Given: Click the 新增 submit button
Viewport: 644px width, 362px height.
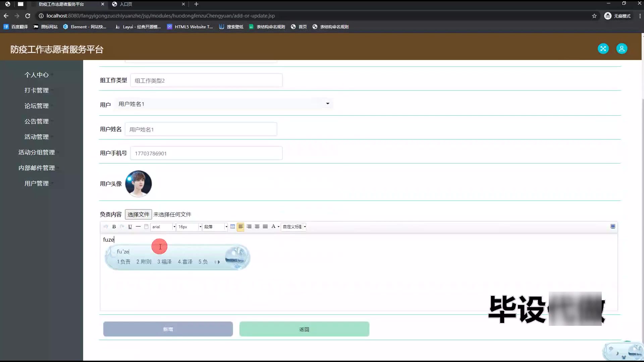Looking at the screenshot, I should point(168,329).
